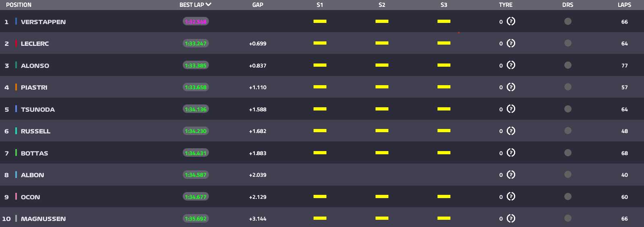Click the TYRE column header
Screen dimensions: 644x227
pyautogui.click(x=506, y=5)
